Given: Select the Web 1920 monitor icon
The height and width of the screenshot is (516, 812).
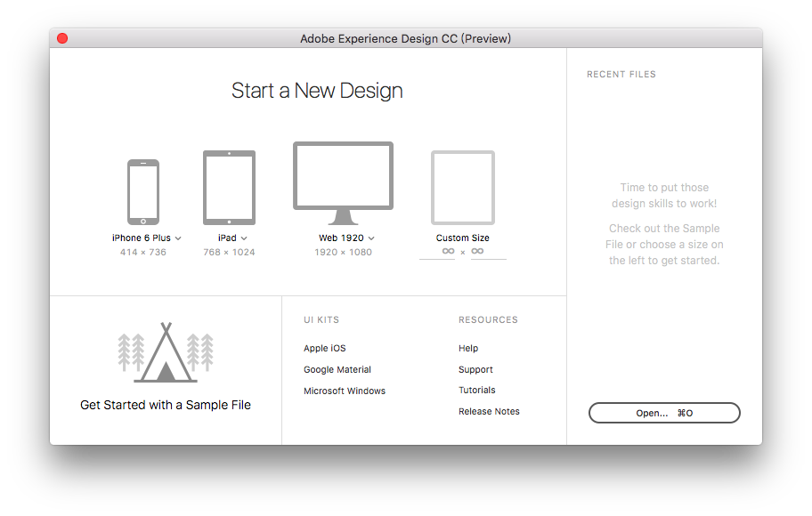Looking at the screenshot, I should click(x=343, y=175).
